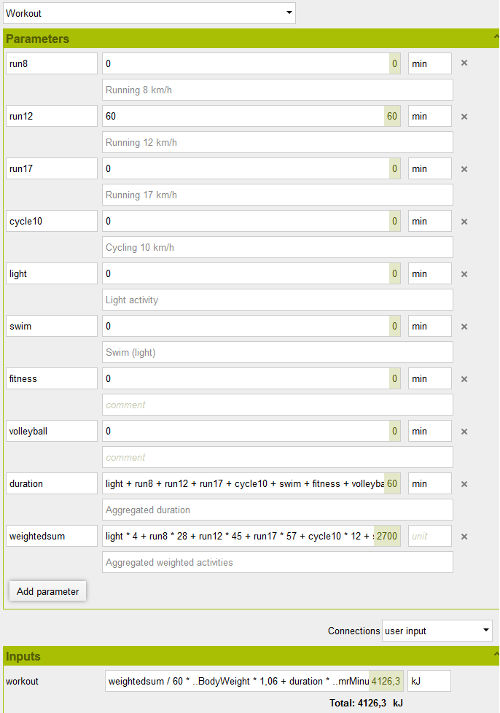This screenshot has height=713, width=500.
Task: Edit the workout formula input field
Action: tap(254, 681)
